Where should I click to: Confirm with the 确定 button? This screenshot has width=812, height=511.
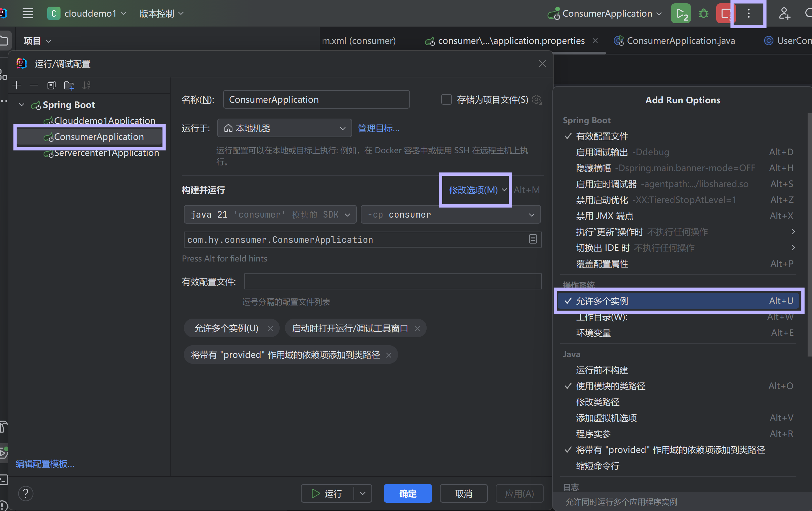408,493
